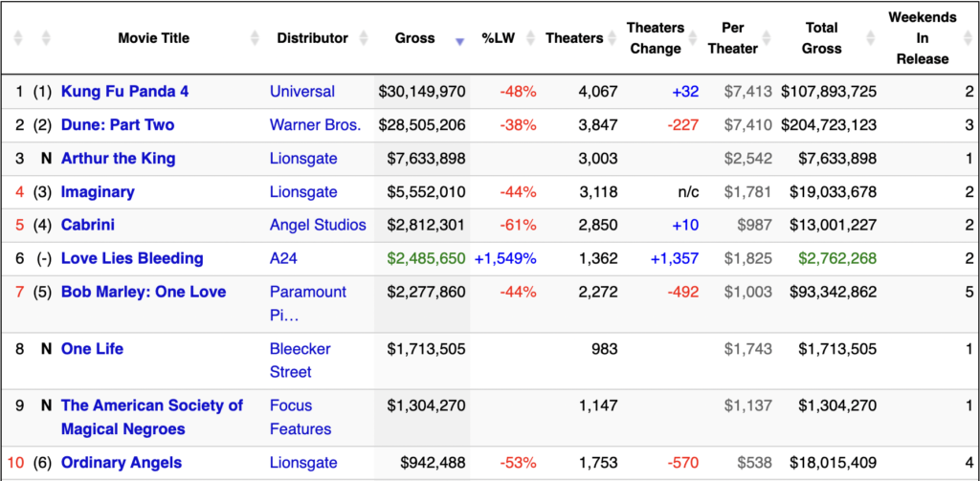Sort by the Gross column's blue arrow
Image resolution: width=980 pixels, height=481 pixels.
(x=460, y=42)
